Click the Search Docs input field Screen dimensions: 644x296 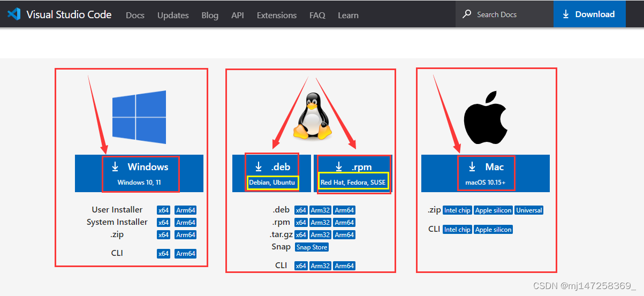[x=504, y=14]
